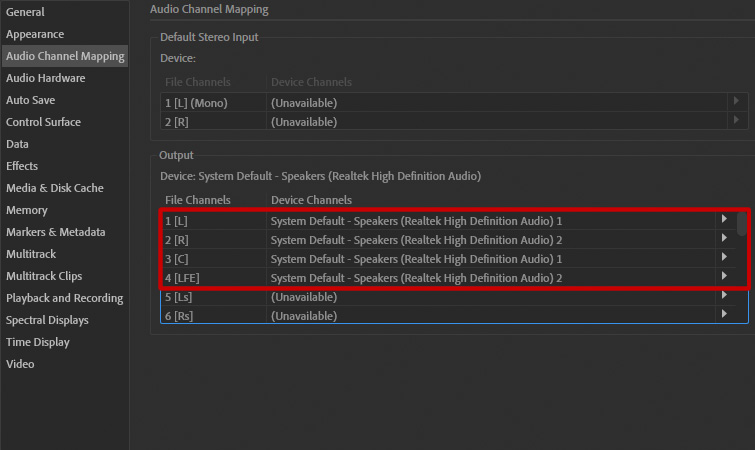Image resolution: width=755 pixels, height=450 pixels.
Task: Go to Auto Save preferences
Action: tap(30, 100)
